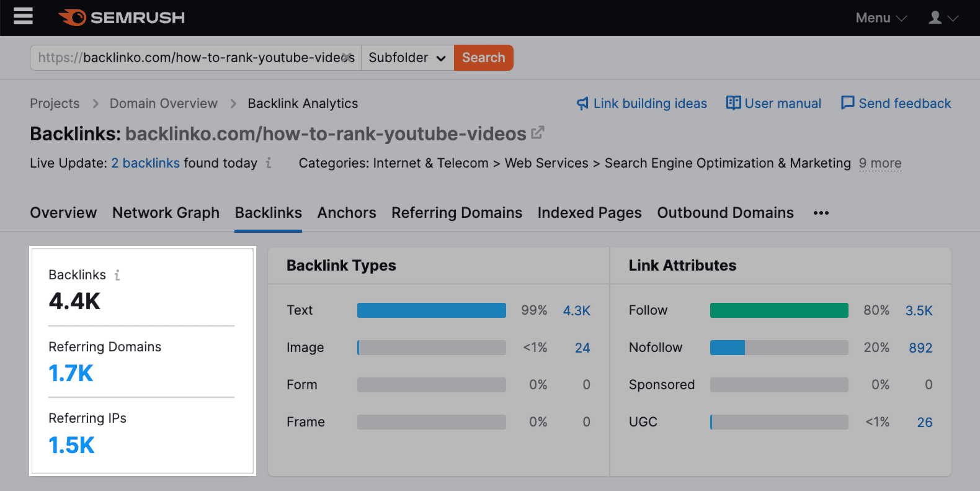980x491 pixels.
Task: Open the 26 UGC links count
Action: click(x=925, y=422)
